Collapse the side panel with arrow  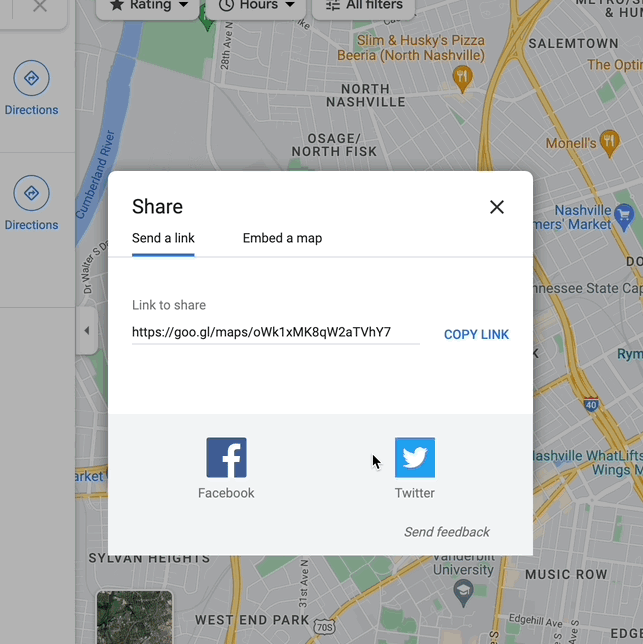point(87,330)
